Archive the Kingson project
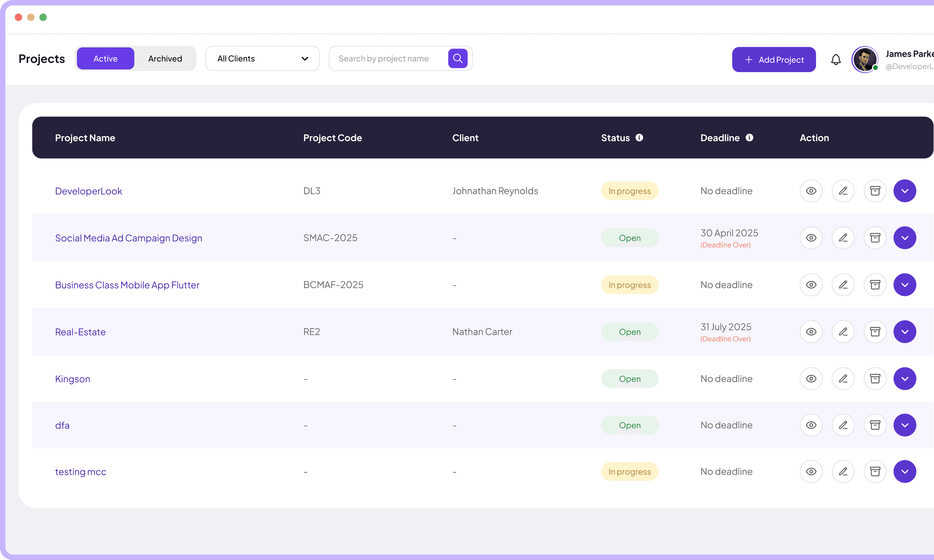The height and width of the screenshot is (560, 934). [x=875, y=378]
